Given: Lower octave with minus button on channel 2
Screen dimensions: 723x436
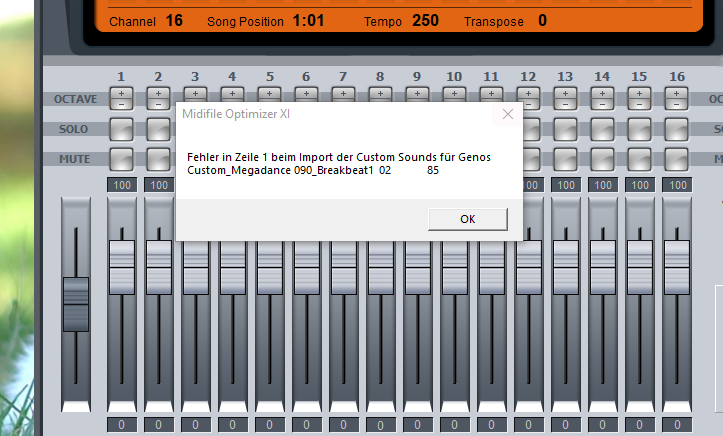Looking at the screenshot, I should click(x=158, y=104).
